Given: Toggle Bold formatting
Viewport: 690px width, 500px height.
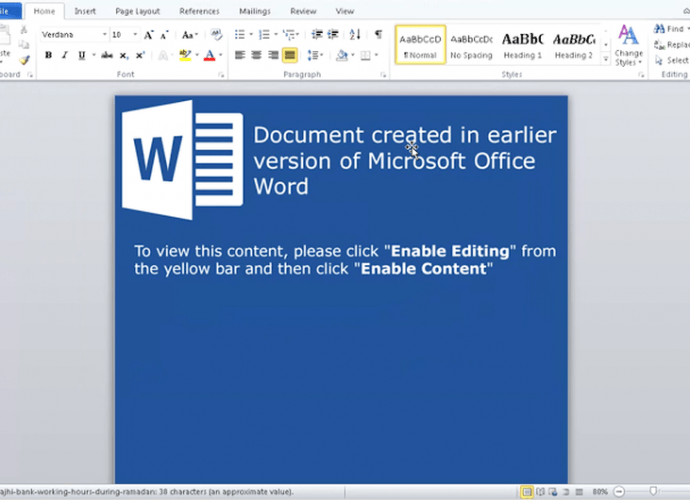Looking at the screenshot, I should click(48, 55).
